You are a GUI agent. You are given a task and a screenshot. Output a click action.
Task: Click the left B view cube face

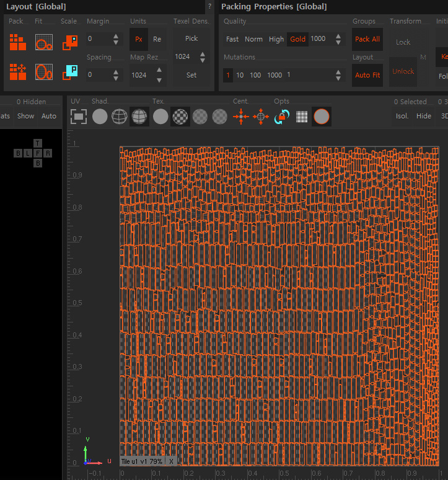(x=18, y=153)
